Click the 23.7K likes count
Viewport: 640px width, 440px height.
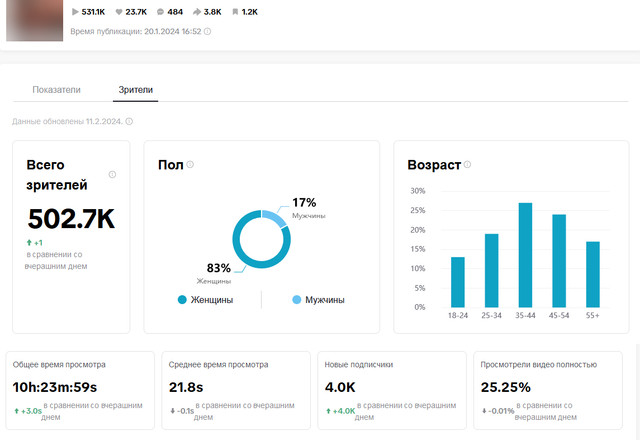pos(136,12)
